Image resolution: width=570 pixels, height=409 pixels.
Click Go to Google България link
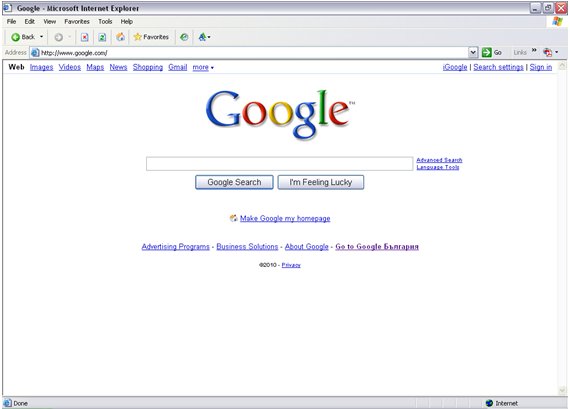pos(377,246)
